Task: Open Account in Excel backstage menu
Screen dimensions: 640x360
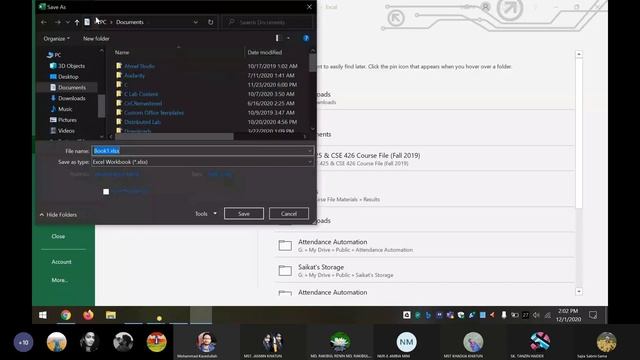Action: tap(61, 262)
